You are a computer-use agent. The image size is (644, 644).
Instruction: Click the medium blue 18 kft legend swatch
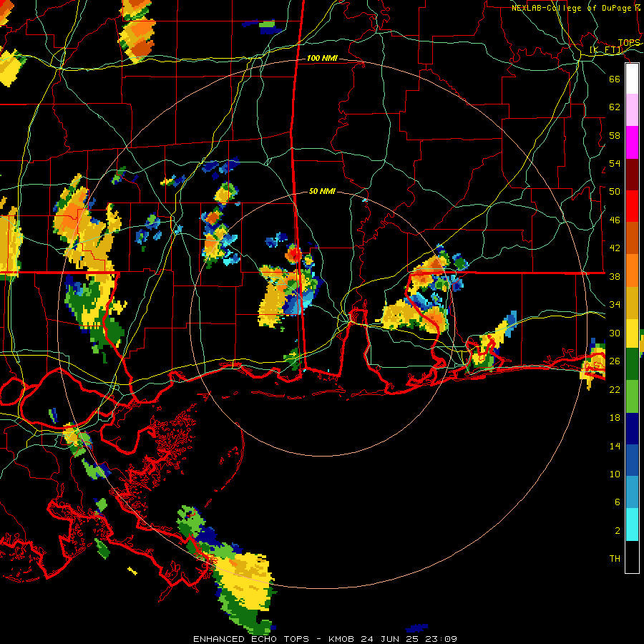click(632, 460)
